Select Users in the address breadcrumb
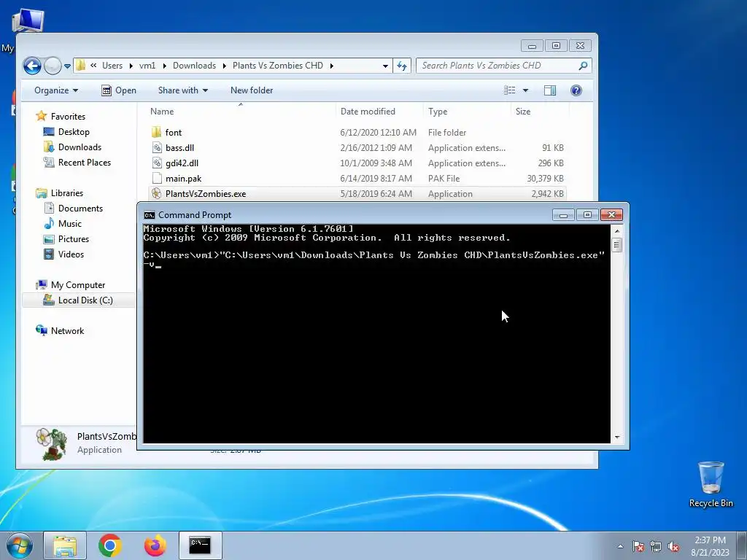 click(112, 66)
